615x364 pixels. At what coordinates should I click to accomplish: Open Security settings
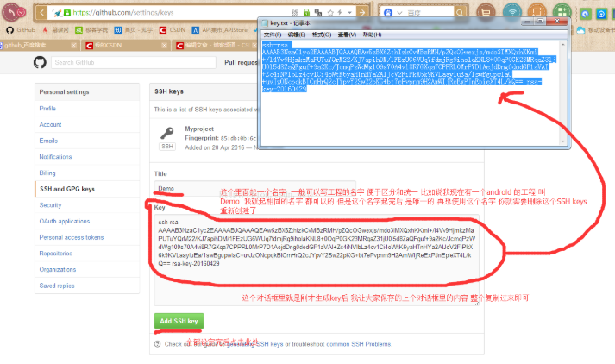[x=50, y=204]
